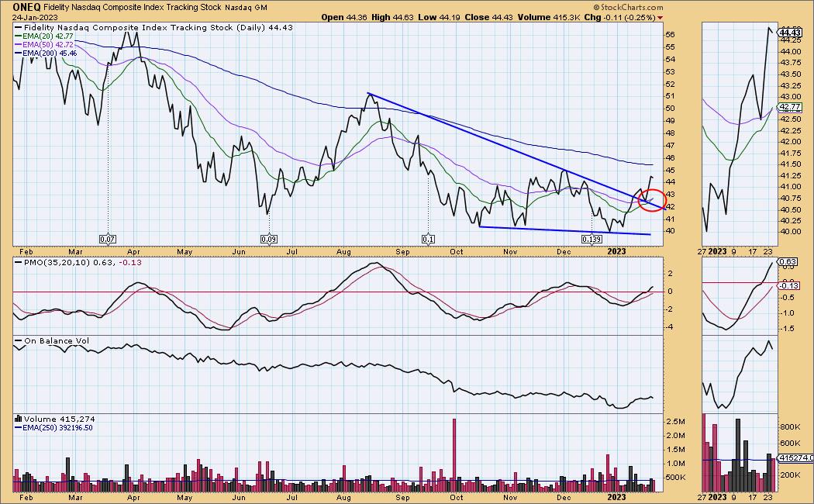814x504 pixels.
Task: Click the Open 44.36 value
Action: click(343, 17)
